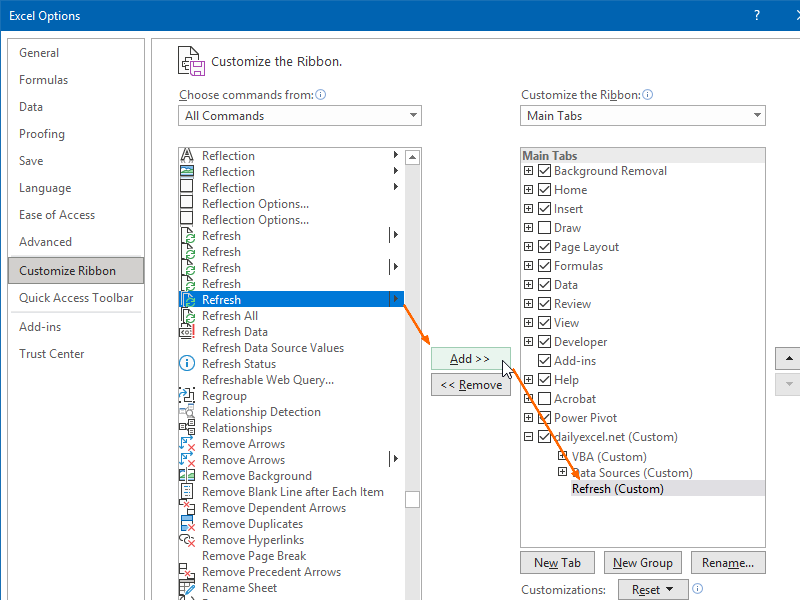Toggle the Add-ins tab checkbox

(x=545, y=361)
